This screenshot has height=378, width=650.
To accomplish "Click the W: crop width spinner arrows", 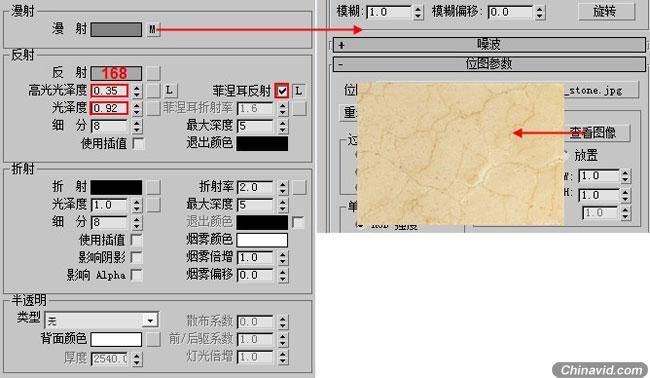I will [626, 176].
